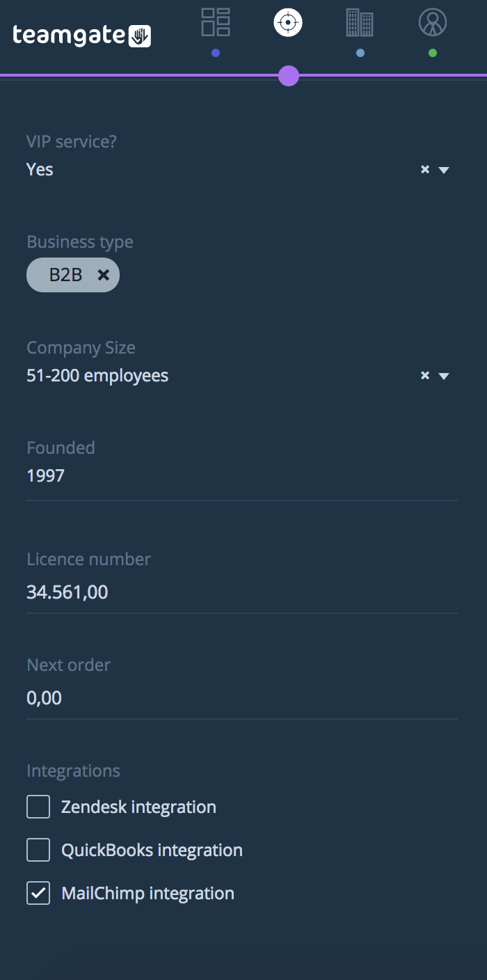Open the companies building icon
Image resolution: width=487 pixels, height=980 pixels.
(x=360, y=22)
